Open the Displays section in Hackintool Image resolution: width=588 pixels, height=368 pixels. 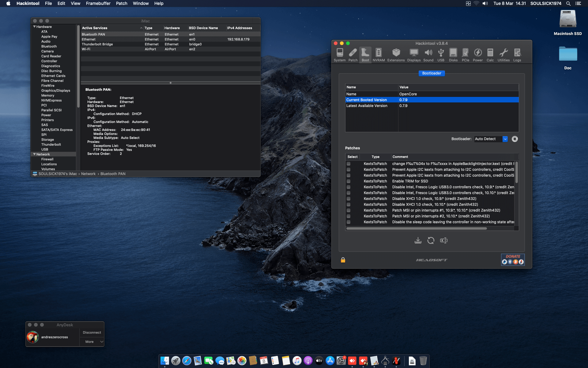click(414, 55)
